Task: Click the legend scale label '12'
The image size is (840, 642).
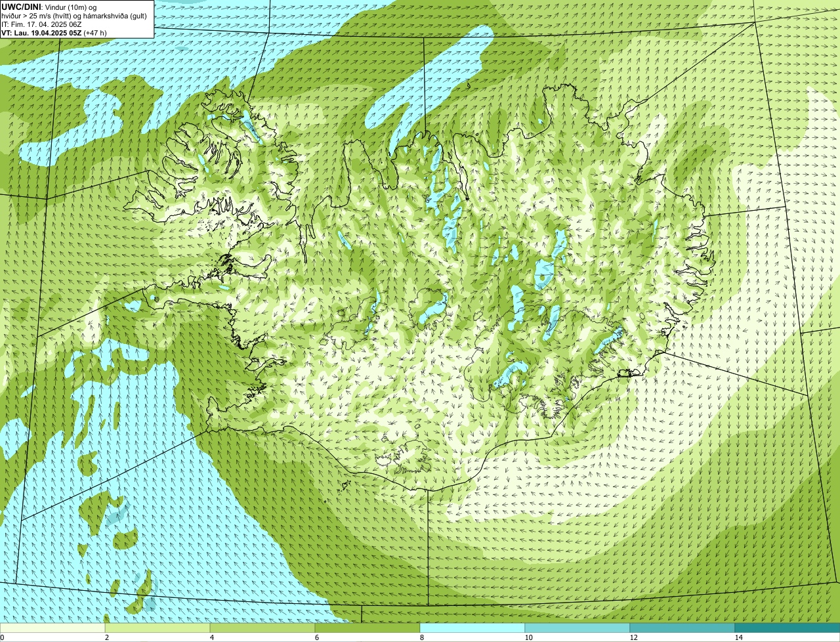Action: [x=633, y=637]
